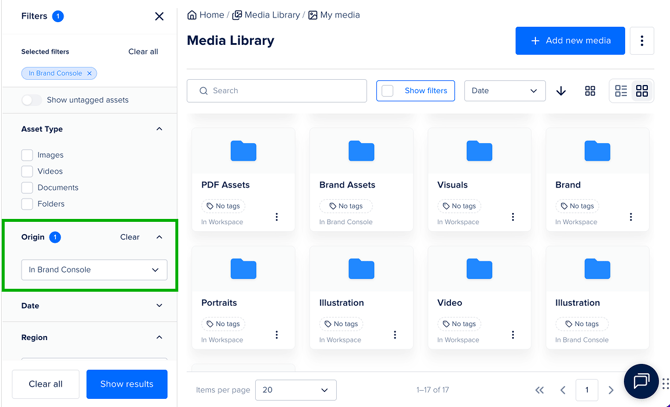Open options menu for PDF Assets
This screenshot has height=407, width=670.
pyautogui.click(x=277, y=217)
